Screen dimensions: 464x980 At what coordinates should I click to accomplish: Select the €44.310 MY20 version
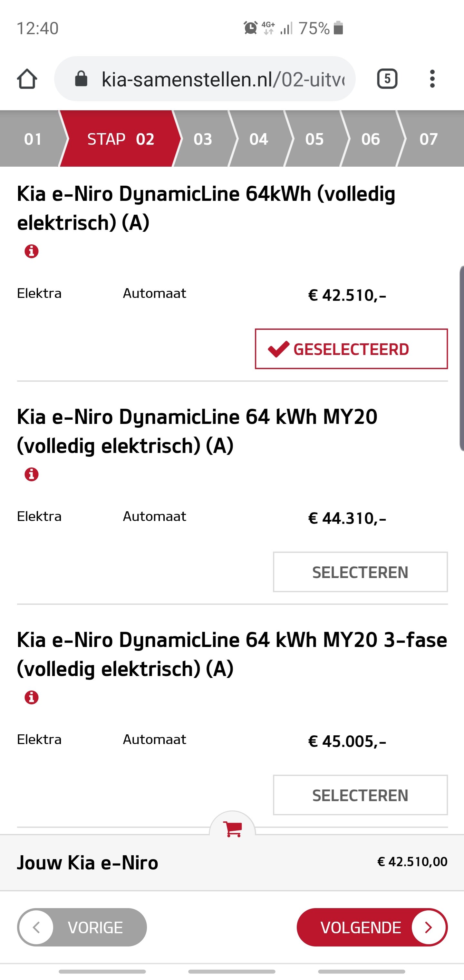pyautogui.click(x=360, y=572)
